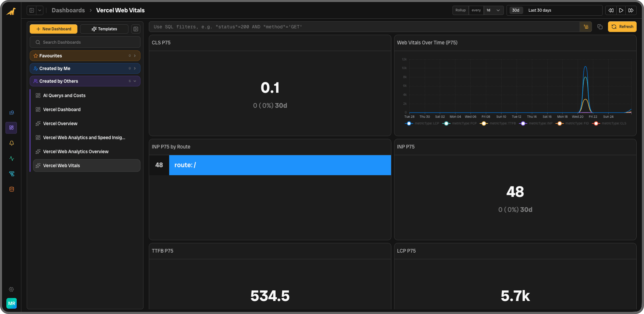Image resolution: width=644 pixels, height=314 pixels.
Task: Click the sparkle icon beside Vercel Web Vitals
Action: click(x=38, y=166)
